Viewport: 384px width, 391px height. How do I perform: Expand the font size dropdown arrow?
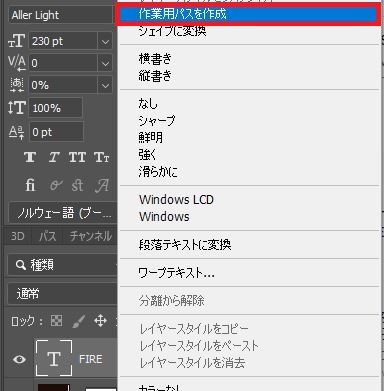105,42
